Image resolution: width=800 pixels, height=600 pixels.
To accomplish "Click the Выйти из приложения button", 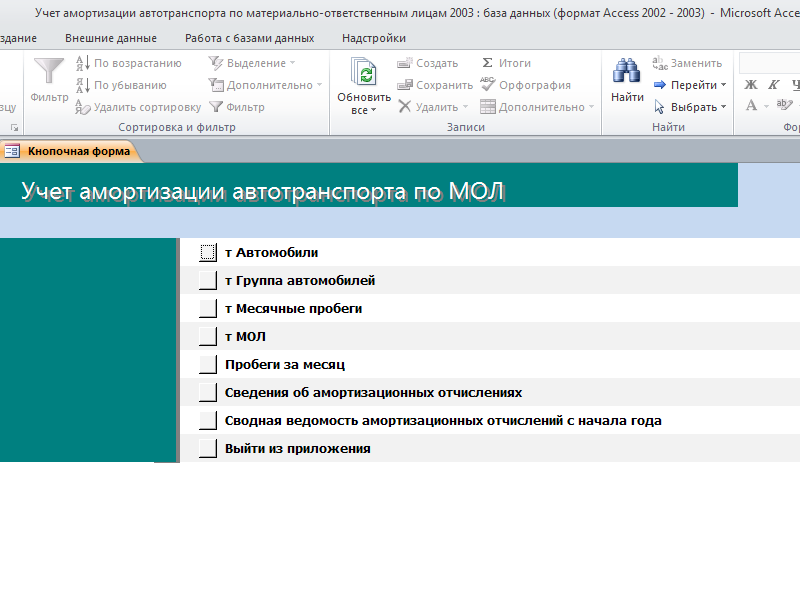I will coord(208,449).
